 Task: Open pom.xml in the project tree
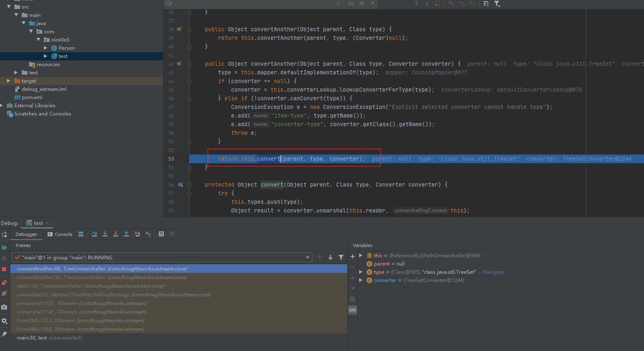point(32,97)
